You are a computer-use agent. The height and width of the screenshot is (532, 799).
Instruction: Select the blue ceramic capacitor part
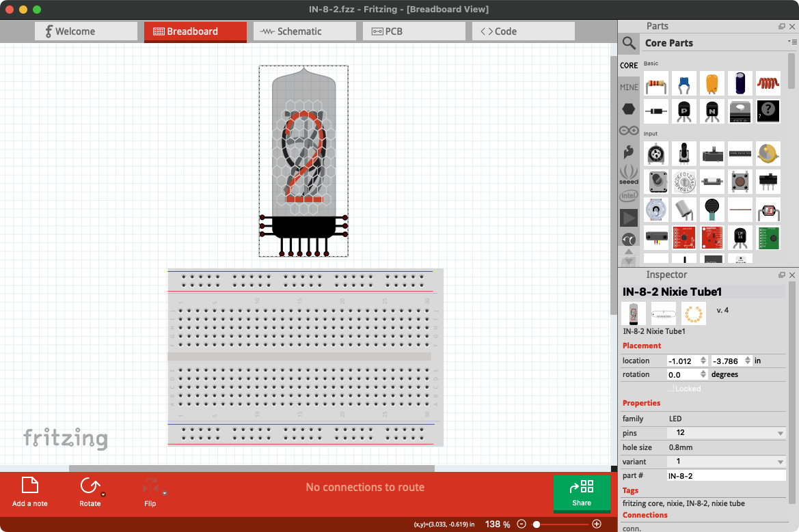click(x=684, y=84)
